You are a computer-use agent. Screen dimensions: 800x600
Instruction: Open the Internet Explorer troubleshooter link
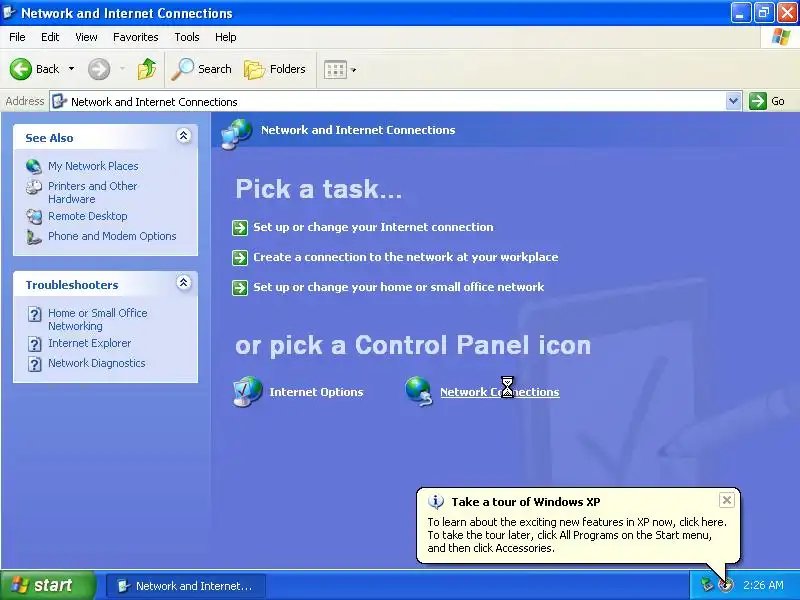coord(90,343)
